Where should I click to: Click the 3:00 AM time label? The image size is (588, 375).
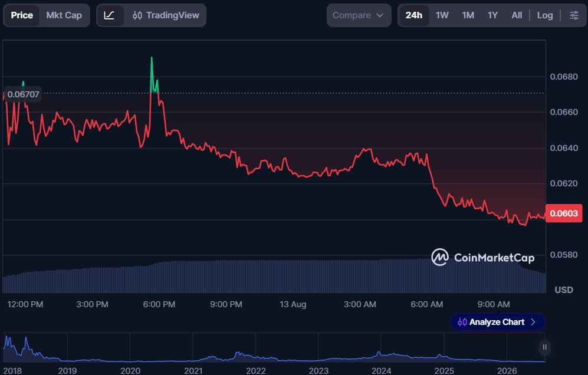(x=360, y=304)
